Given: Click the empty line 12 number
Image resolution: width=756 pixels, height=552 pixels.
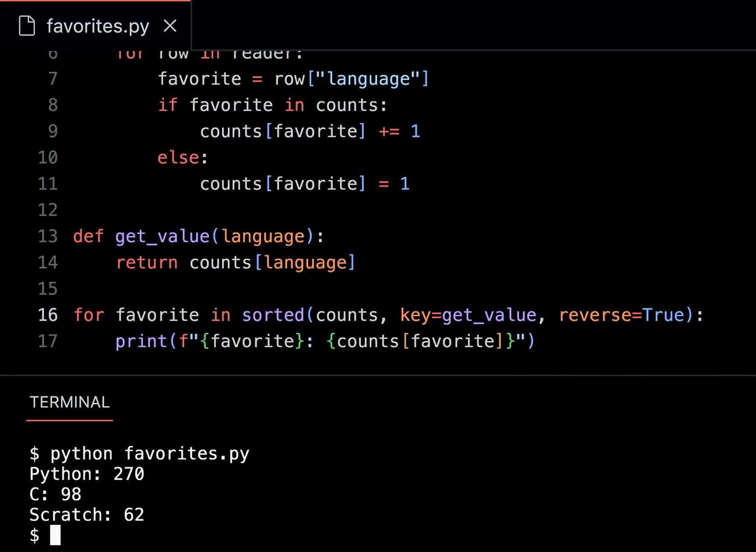Looking at the screenshot, I should pyautogui.click(x=48, y=210).
